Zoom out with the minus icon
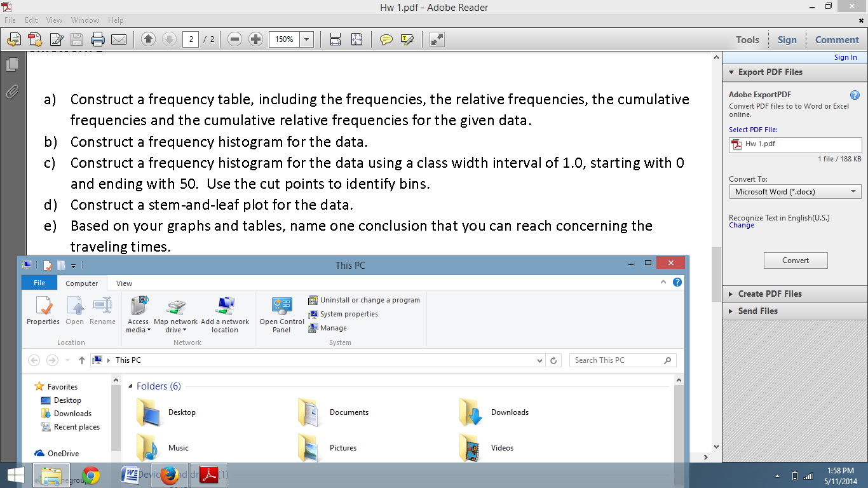The height and width of the screenshot is (488, 868). click(234, 39)
